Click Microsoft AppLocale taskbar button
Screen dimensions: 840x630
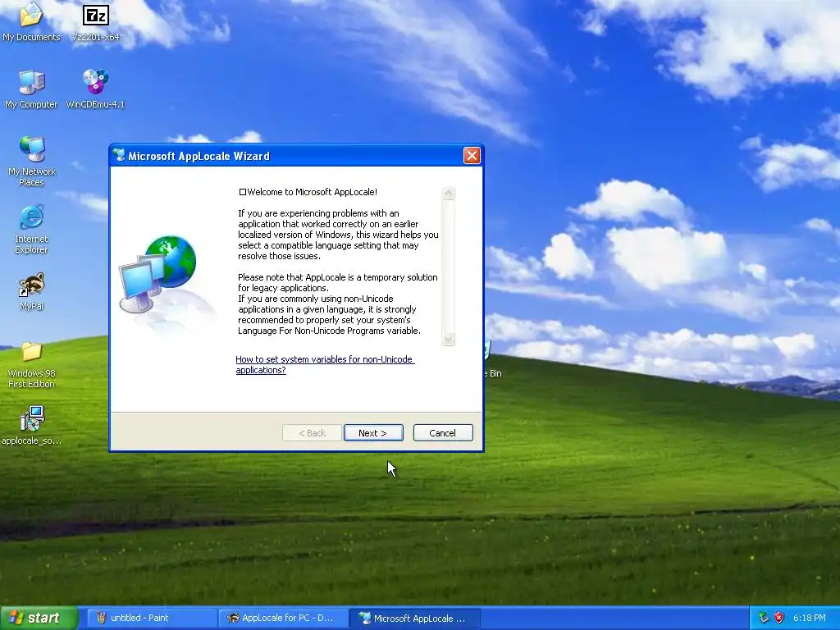[x=414, y=618]
